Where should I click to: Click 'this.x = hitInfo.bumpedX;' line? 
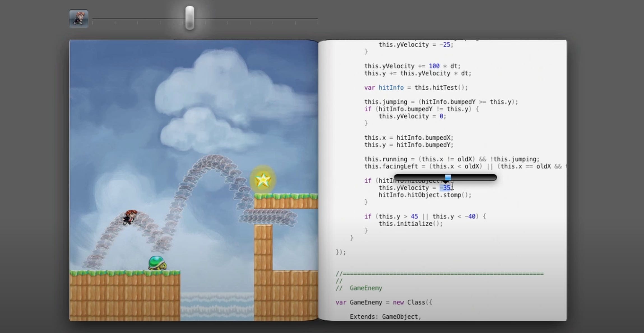point(409,138)
